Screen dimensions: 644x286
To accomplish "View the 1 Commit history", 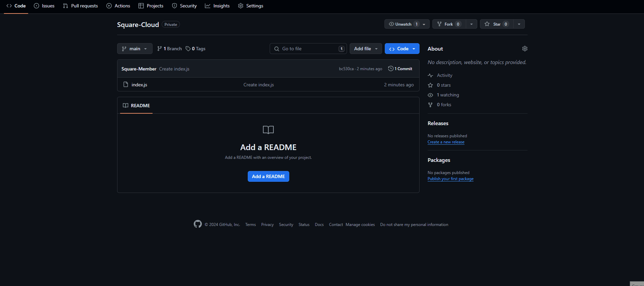I will 400,68.
